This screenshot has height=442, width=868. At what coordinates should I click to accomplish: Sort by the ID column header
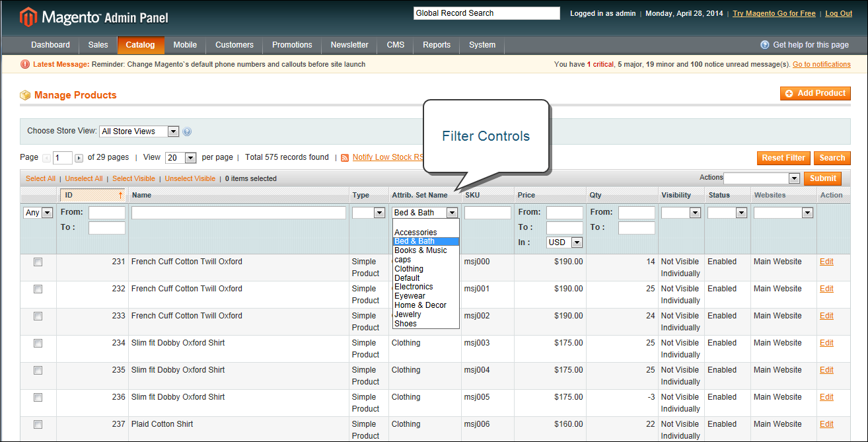tap(92, 195)
